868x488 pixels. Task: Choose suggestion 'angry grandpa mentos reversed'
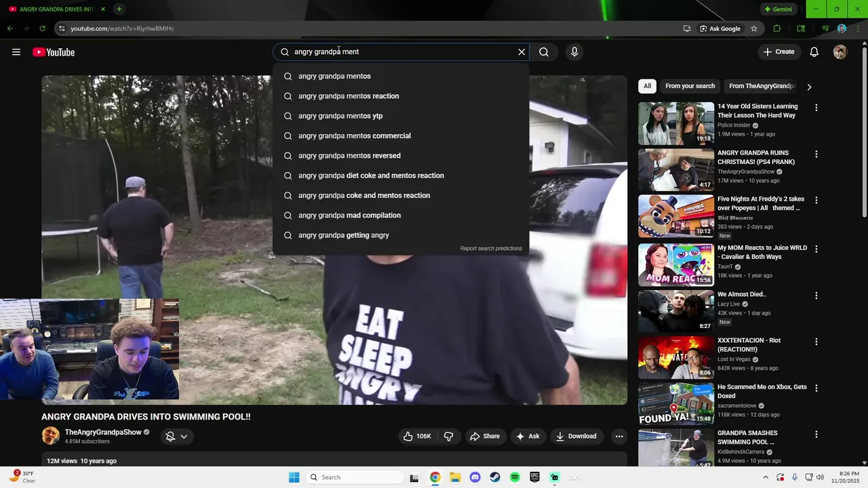pyautogui.click(x=401, y=156)
